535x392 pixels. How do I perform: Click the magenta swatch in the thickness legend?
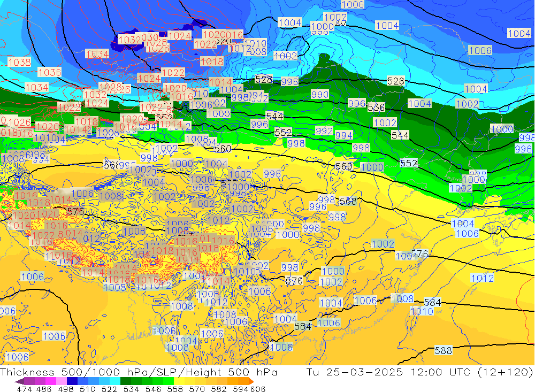[50, 381]
